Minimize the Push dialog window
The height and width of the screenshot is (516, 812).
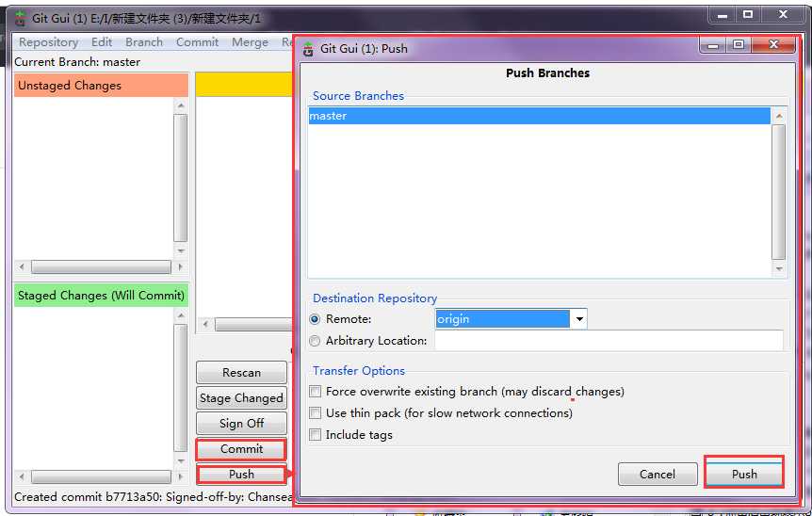point(712,45)
